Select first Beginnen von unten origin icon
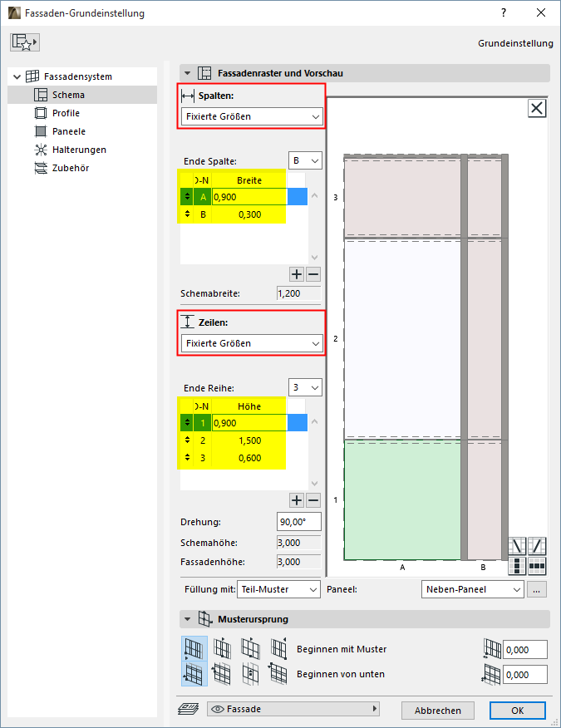Viewport: 561px width, 728px height. (x=194, y=674)
